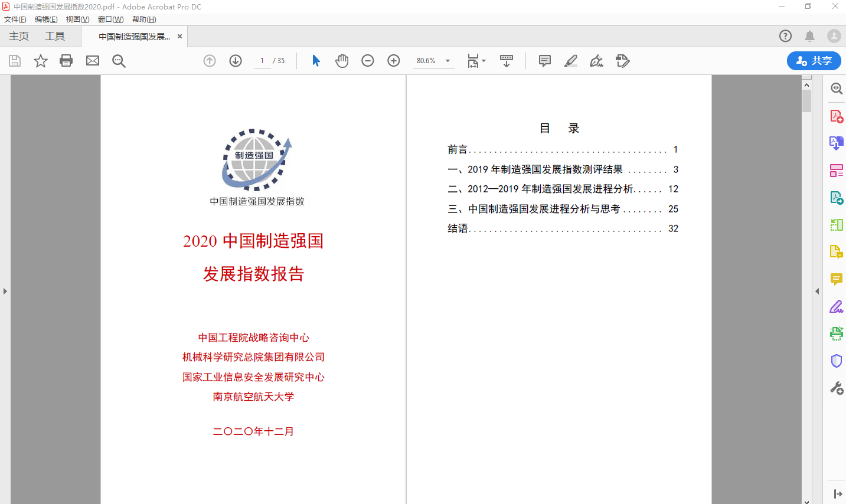The height and width of the screenshot is (504, 846).
Task: Click the 中国工程院战略咨询中心 text
Action: 253,338
